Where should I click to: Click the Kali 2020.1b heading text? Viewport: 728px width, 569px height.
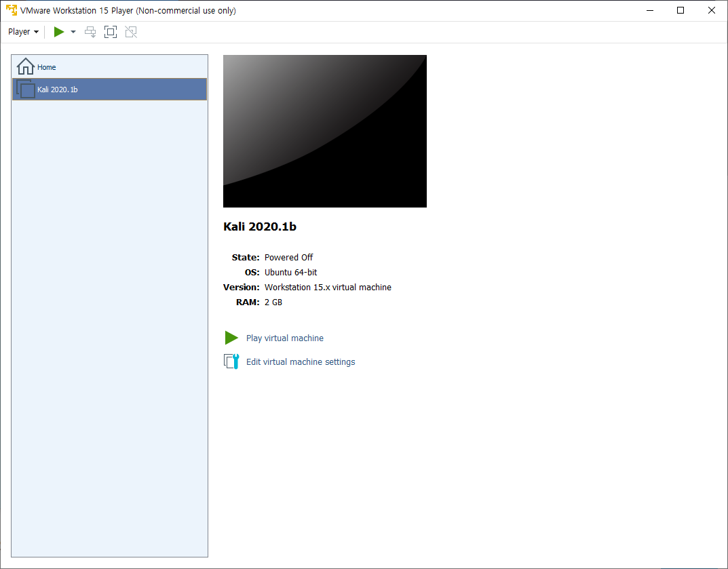click(x=260, y=227)
